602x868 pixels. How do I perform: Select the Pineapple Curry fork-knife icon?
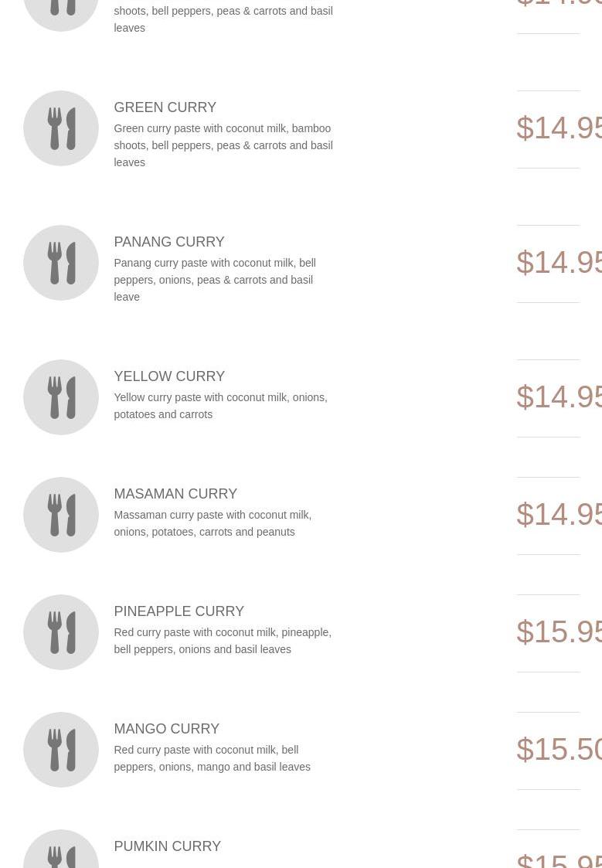(61, 632)
